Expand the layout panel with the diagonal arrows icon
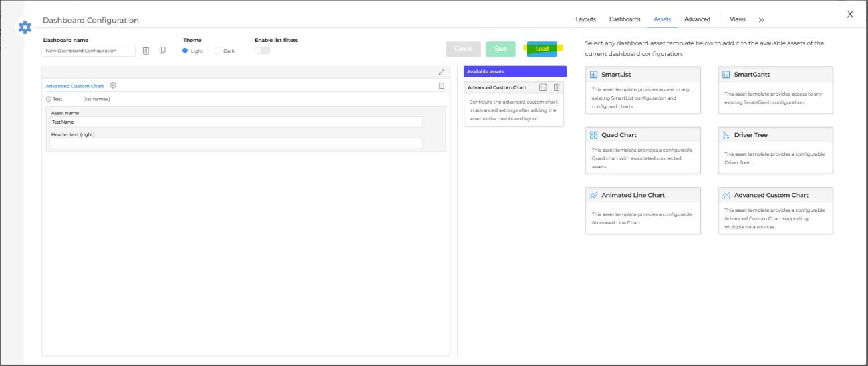The height and width of the screenshot is (366, 868). [x=442, y=72]
